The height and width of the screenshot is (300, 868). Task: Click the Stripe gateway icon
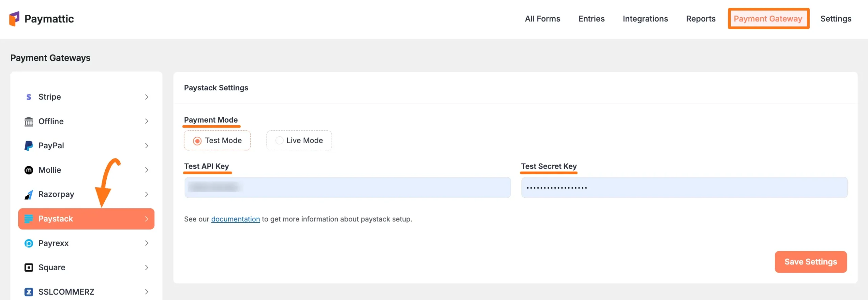[29, 97]
